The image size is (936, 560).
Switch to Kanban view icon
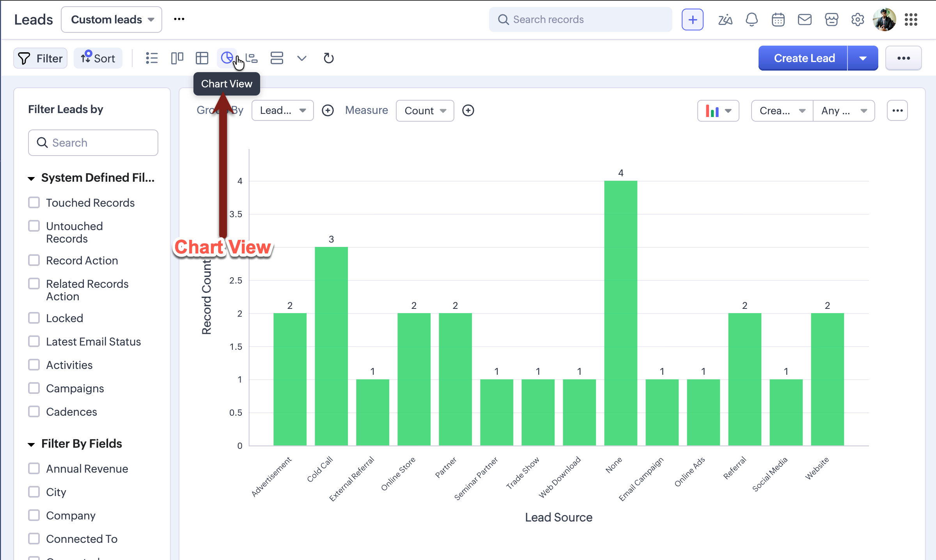(177, 58)
